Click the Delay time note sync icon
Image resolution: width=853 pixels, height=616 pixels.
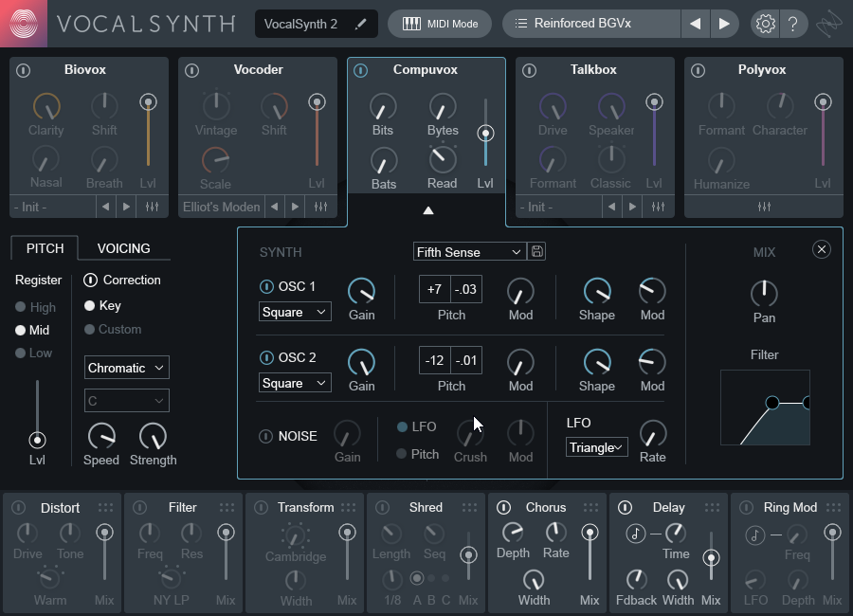click(635, 534)
